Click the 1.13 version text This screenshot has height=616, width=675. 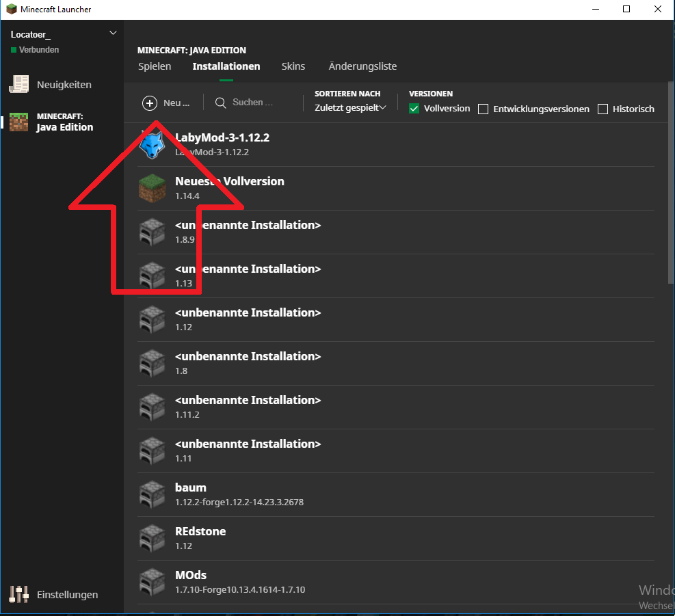(183, 283)
